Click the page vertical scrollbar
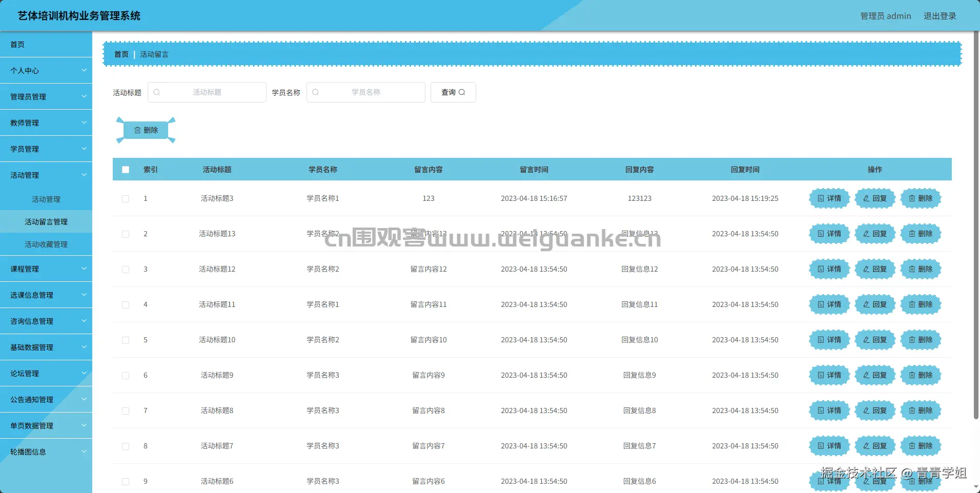 click(976, 225)
